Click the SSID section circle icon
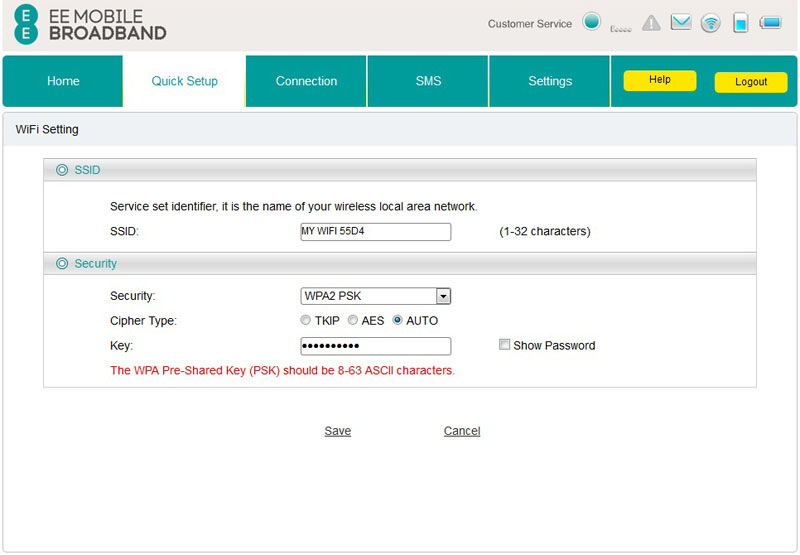 coord(62,170)
